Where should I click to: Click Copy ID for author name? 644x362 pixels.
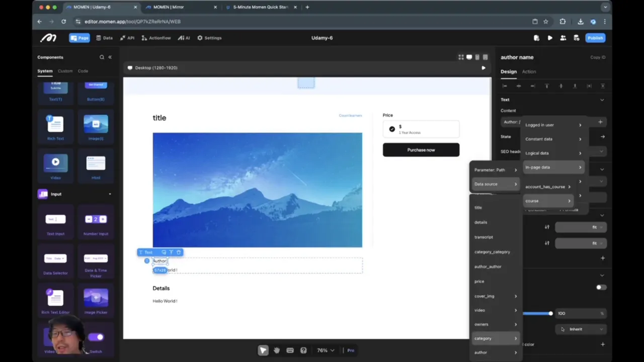(x=598, y=57)
